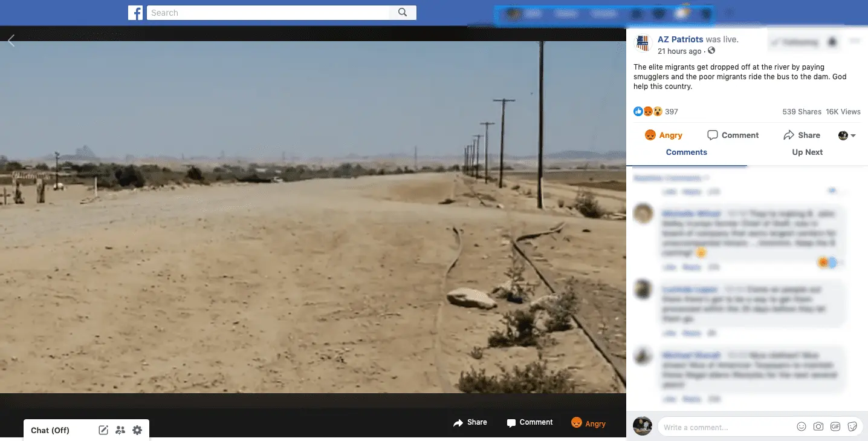Image resolution: width=868 pixels, height=441 pixels.
Task: Open the profile audience selector dropdown
Action: pyautogui.click(x=847, y=136)
